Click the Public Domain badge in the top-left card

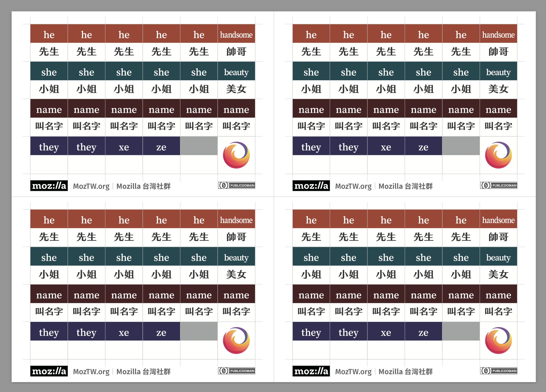[x=237, y=185]
